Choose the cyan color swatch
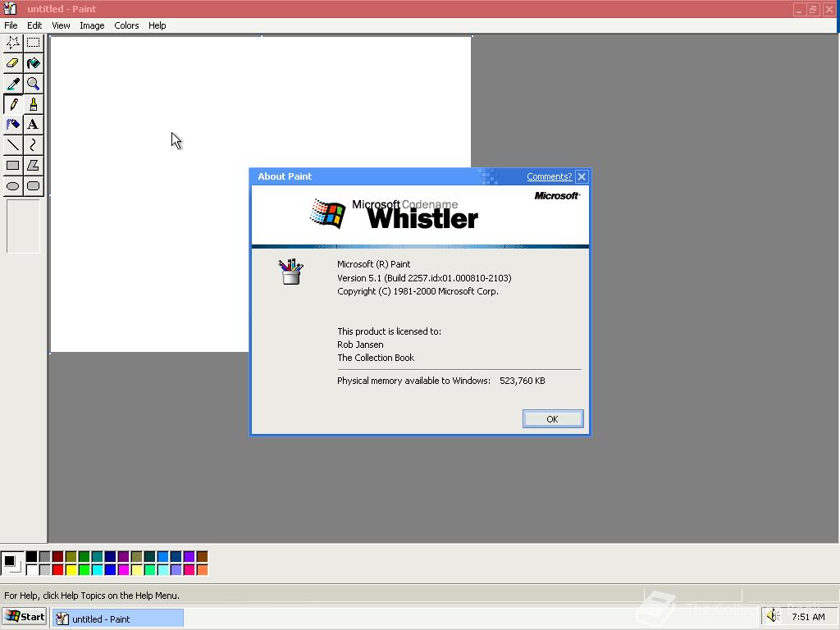Screen dimensions: 840x630 [98, 569]
